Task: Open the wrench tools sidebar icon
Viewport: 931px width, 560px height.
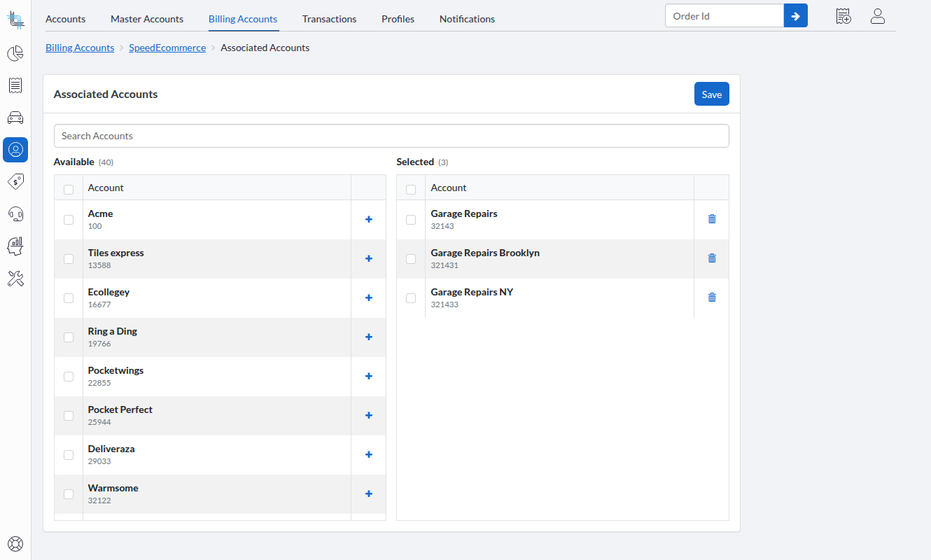Action: (x=15, y=279)
